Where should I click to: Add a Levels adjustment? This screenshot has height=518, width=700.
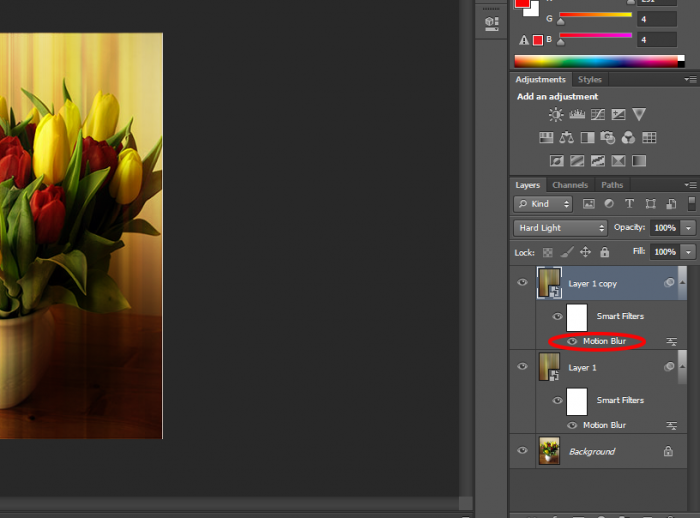[x=576, y=115]
